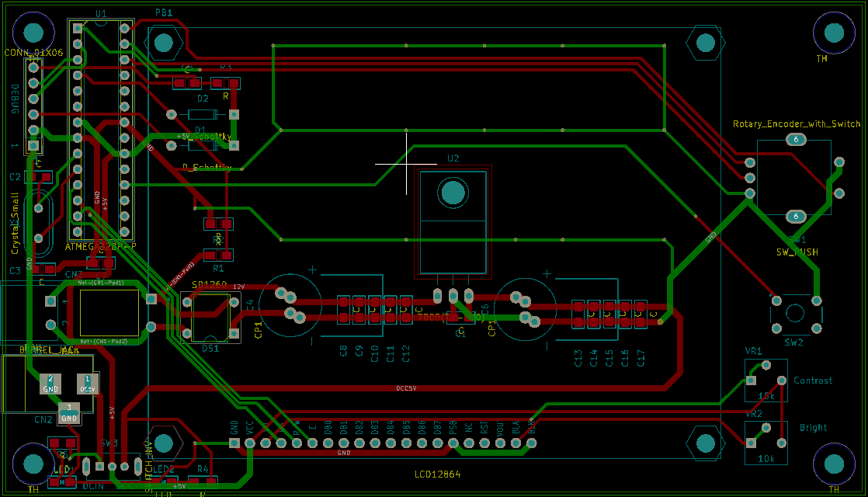
Task: Click the DCC5V net label on trace
Action: click(406, 388)
